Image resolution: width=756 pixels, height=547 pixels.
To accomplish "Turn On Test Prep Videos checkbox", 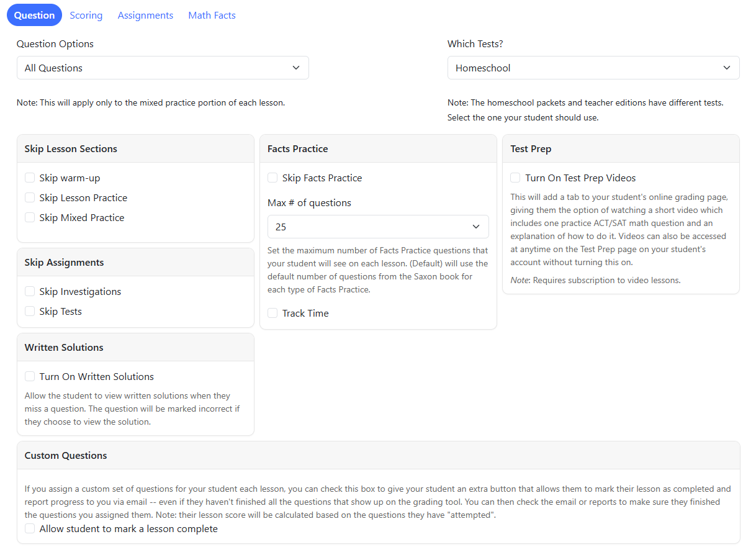I will (515, 178).
